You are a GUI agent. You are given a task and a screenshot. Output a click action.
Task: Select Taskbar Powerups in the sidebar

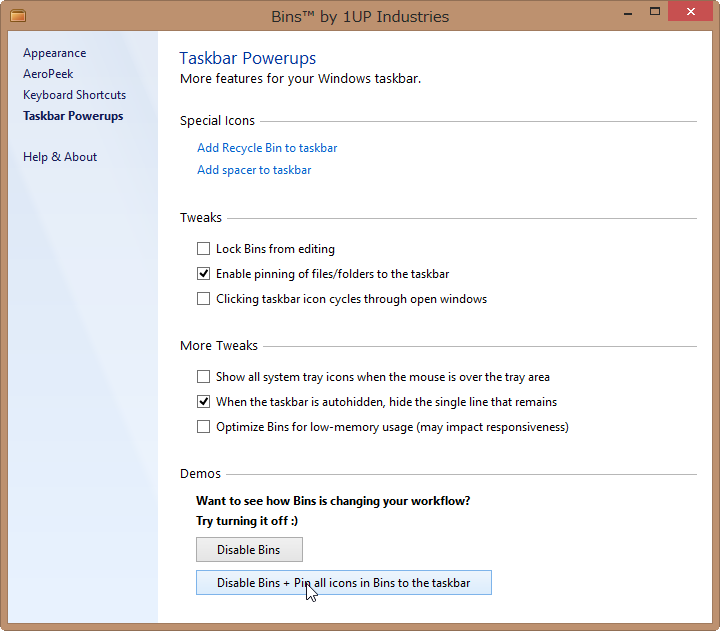pos(73,116)
